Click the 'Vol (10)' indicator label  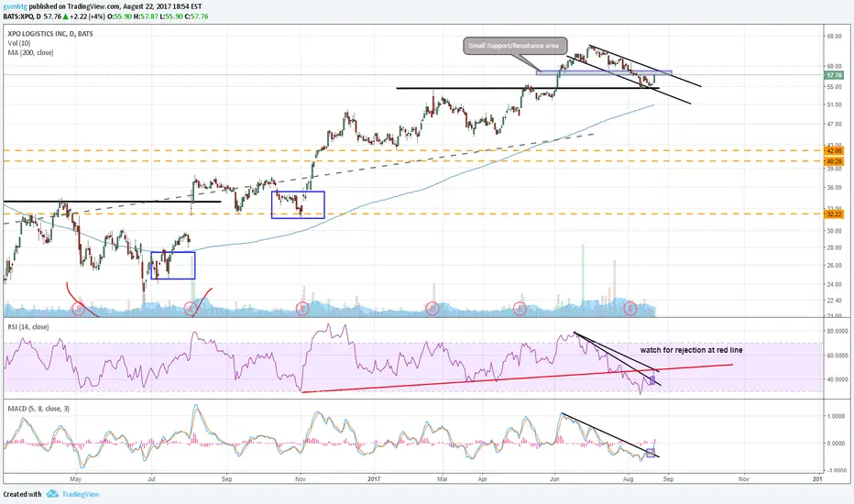(x=19, y=43)
